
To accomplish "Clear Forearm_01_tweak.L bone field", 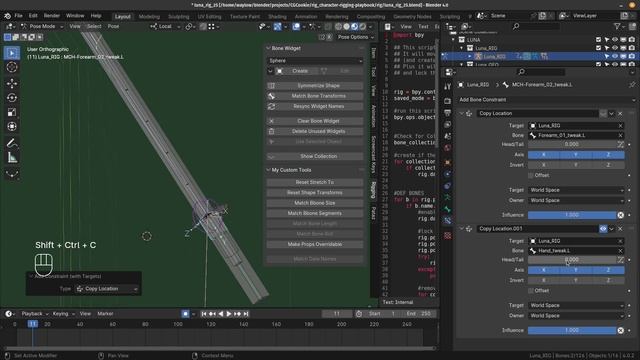I will pos(620,135).
